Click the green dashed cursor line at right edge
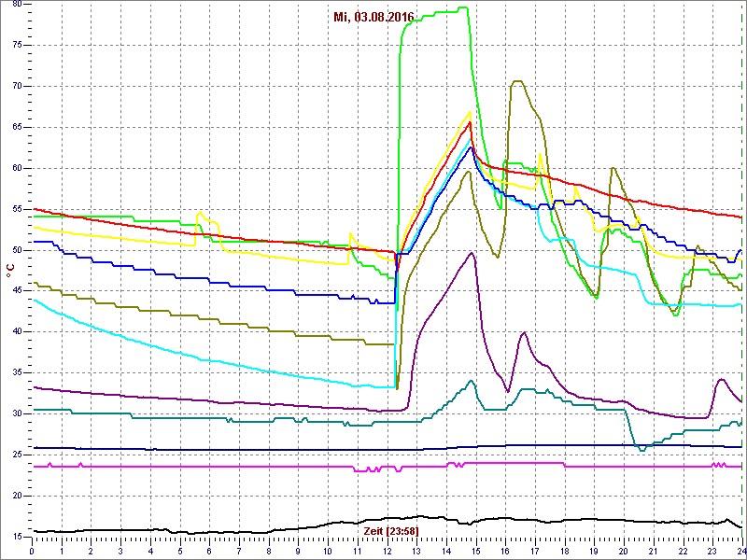The width and height of the screenshot is (747, 560). pos(742,272)
